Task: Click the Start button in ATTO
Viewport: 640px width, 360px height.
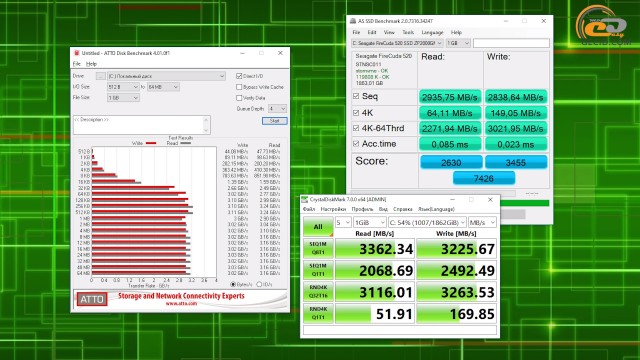Action: click(274, 121)
